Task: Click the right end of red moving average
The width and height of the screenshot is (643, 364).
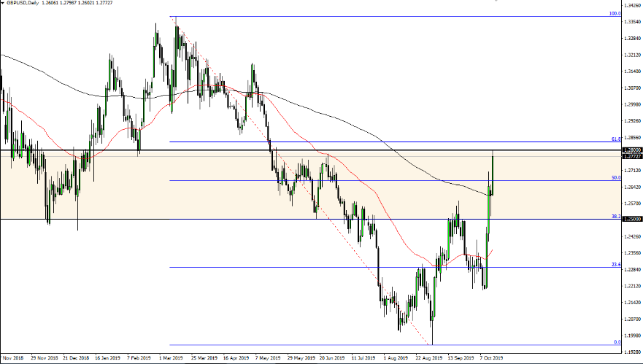Action: click(x=492, y=249)
